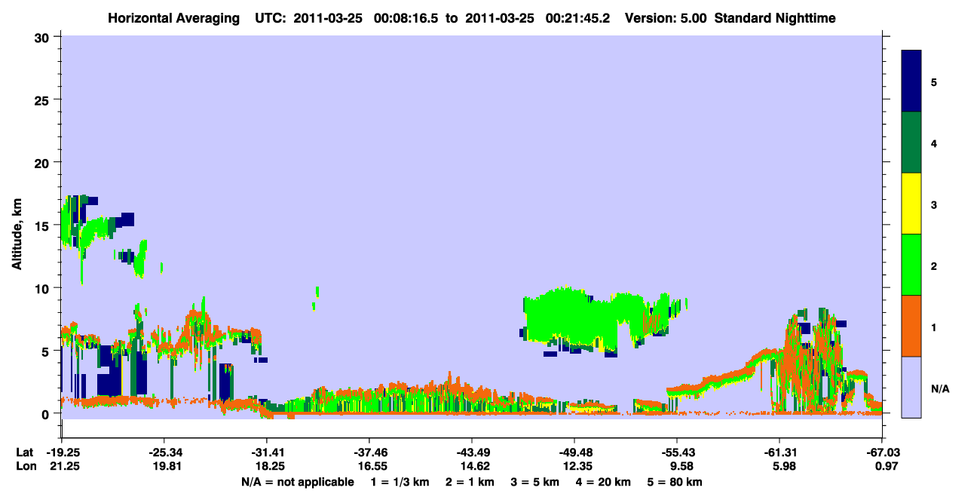Screen dimensions: 980x503
Task: Click the 'Lon' row label
Action: coord(26,467)
